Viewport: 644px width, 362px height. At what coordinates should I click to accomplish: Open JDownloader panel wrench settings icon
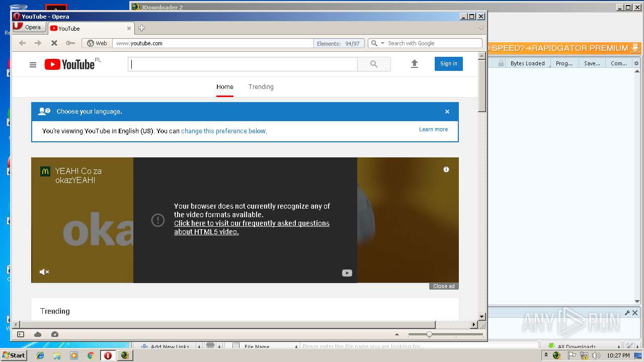627,313
